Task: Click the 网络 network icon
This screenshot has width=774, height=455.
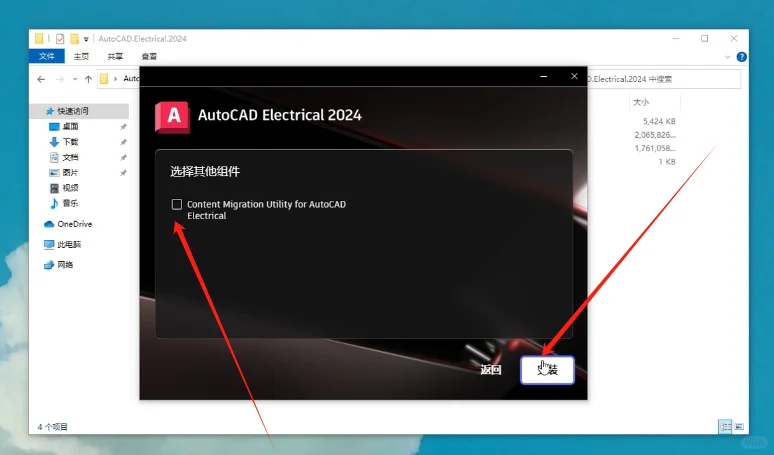Action: point(49,265)
